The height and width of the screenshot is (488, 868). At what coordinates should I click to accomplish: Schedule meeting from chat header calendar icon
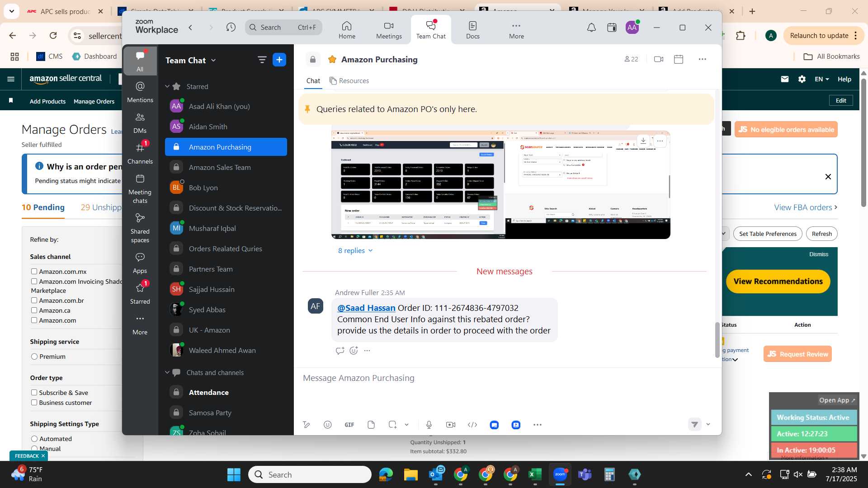click(x=679, y=59)
